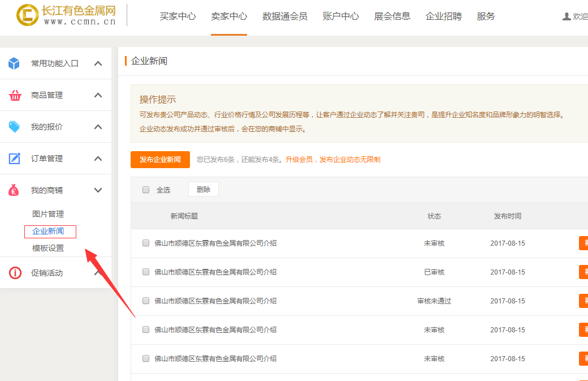Click the blue tag 我的报价 icon
The image size is (588, 381).
(14, 127)
